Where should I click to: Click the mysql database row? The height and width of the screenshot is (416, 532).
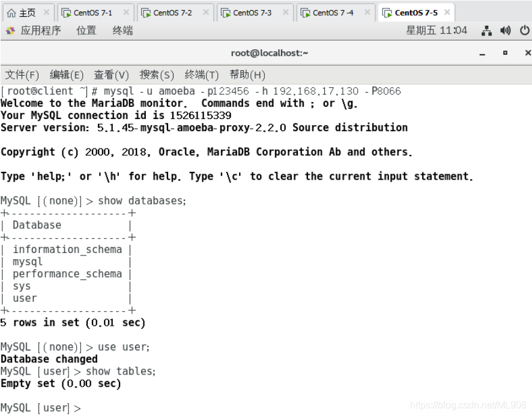28,262
